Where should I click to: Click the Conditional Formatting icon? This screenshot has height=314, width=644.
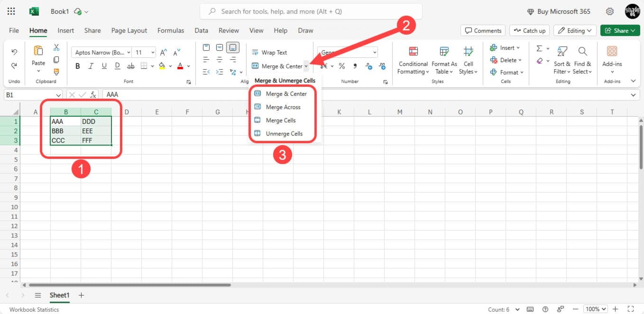pos(413,52)
